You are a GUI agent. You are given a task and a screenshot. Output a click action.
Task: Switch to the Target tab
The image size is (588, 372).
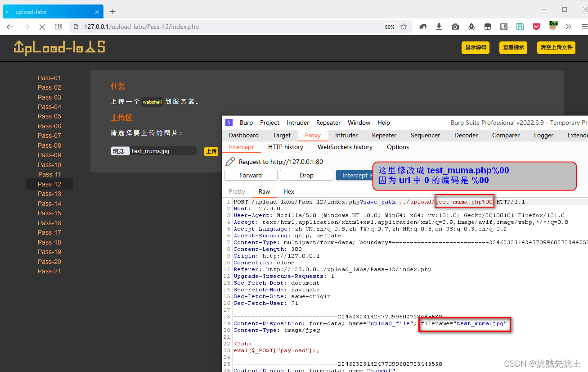coord(282,135)
